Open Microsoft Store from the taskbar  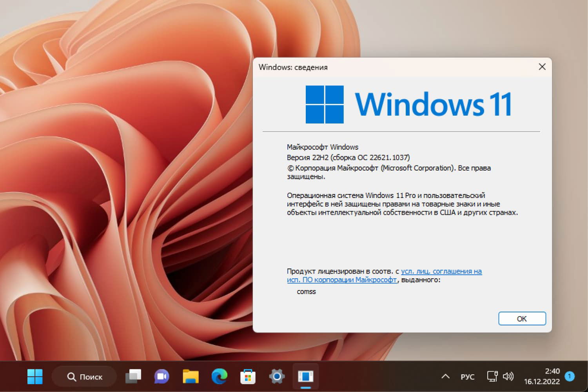[x=248, y=377]
